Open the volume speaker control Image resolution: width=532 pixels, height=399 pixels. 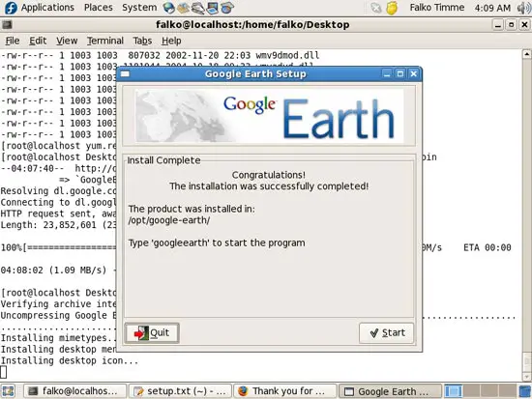pos(523,8)
